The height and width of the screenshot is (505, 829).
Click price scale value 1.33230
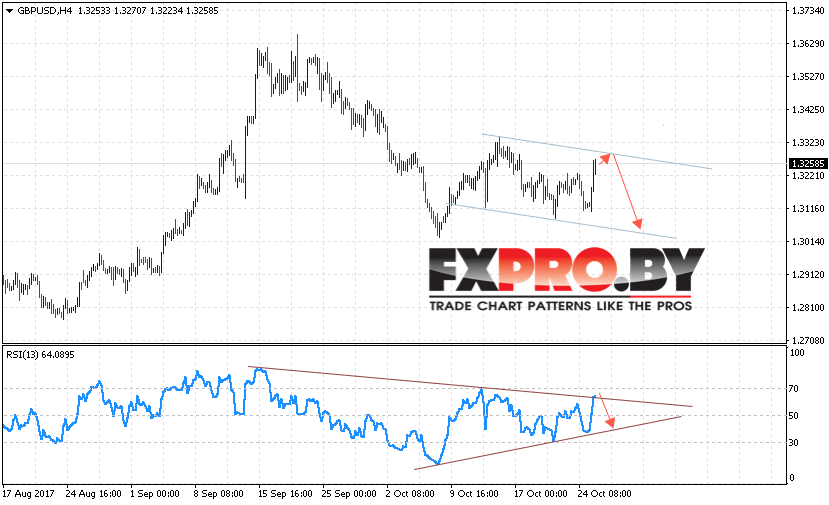point(808,143)
